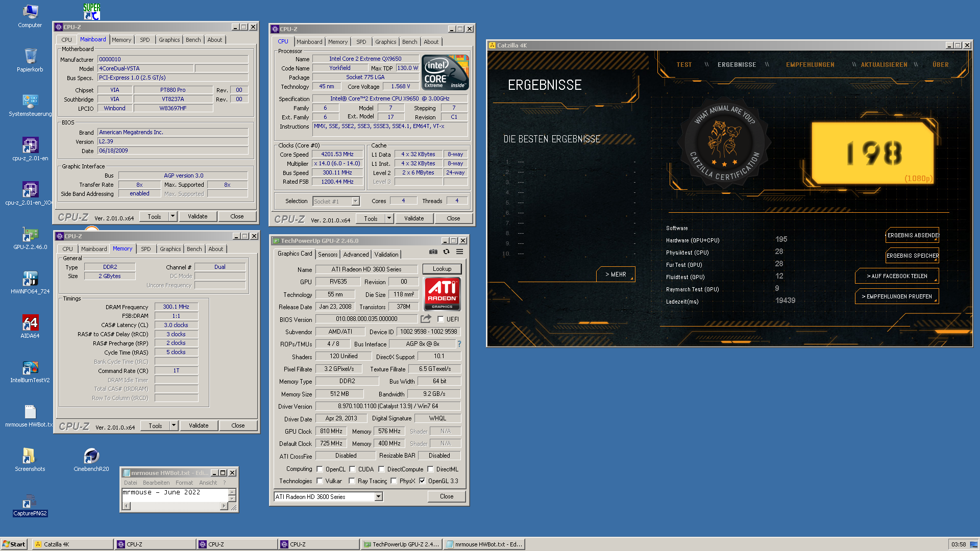Toggle the Ray Tracing checkbox

tap(352, 481)
